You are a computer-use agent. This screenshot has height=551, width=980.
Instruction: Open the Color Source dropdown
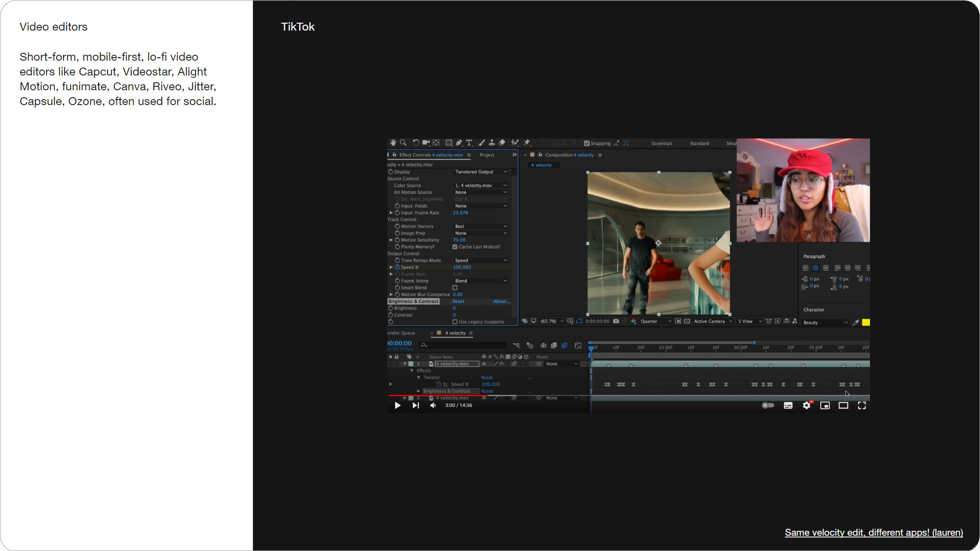(x=481, y=185)
